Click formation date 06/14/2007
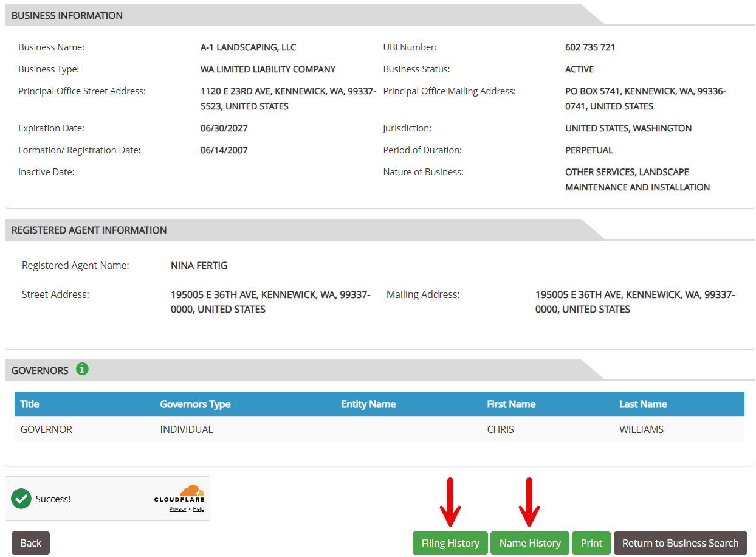Image resolution: width=756 pixels, height=557 pixels. tap(224, 150)
